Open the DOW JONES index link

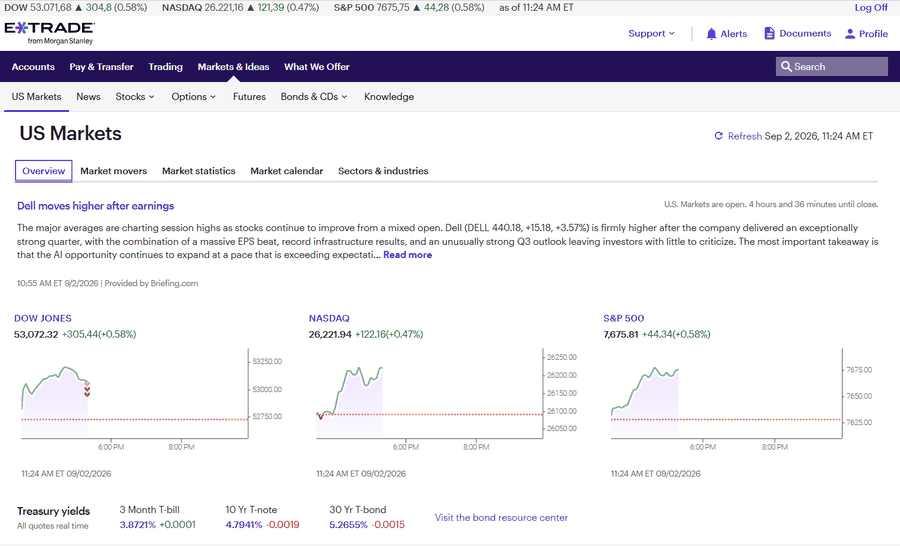pos(43,318)
